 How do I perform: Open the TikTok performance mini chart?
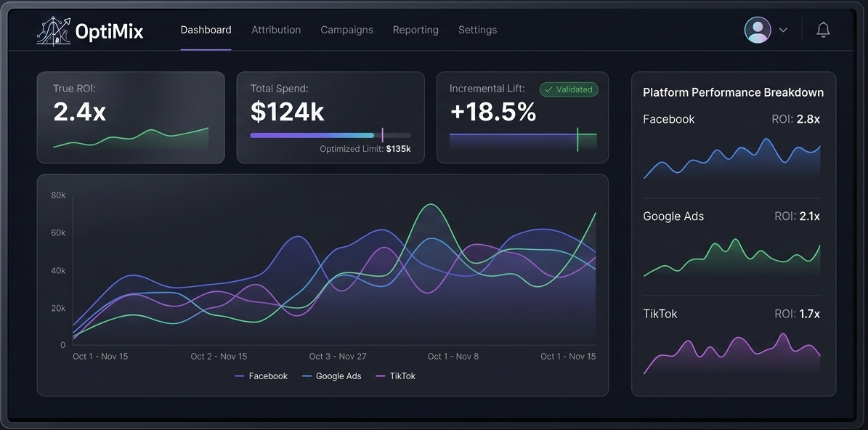[x=731, y=354]
